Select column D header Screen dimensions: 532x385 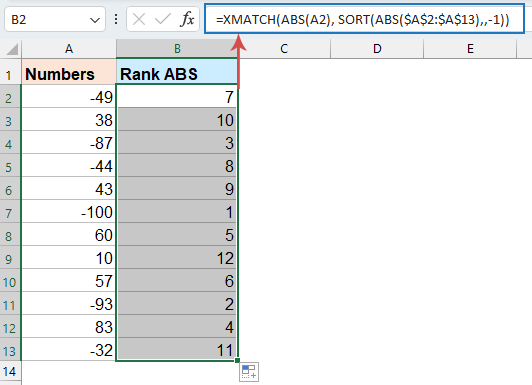pos(377,49)
